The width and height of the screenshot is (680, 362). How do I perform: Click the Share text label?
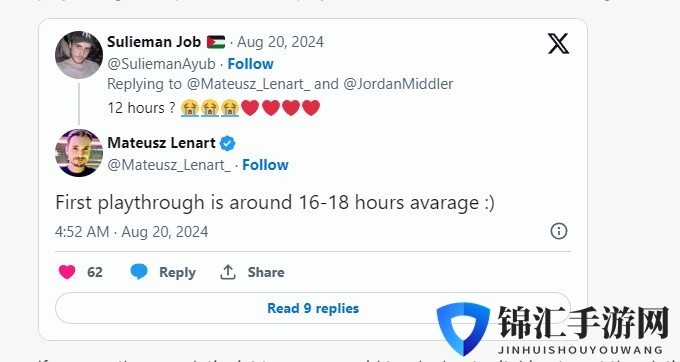pyautogui.click(x=266, y=272)
